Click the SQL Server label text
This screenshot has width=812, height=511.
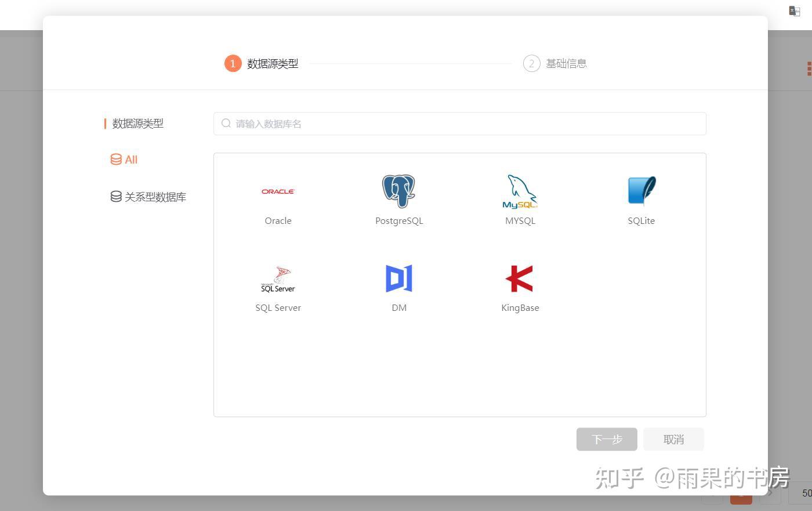[x=278, y=308]
